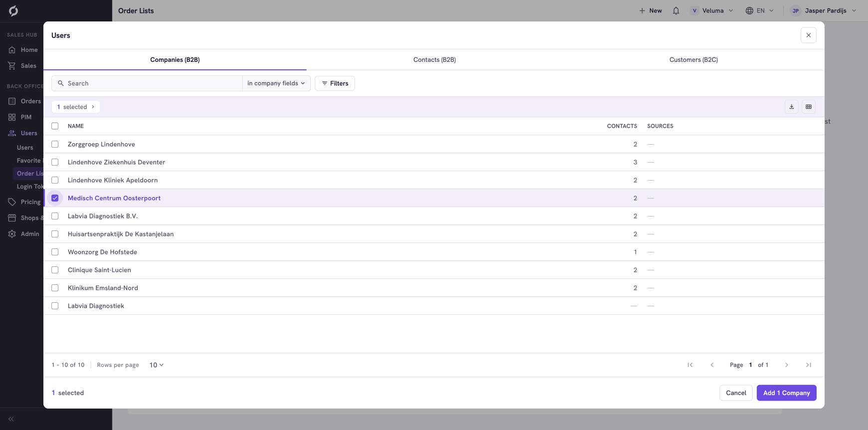868x430 pixels.
Task: Open rows per page dropdown
Action: 156,365
